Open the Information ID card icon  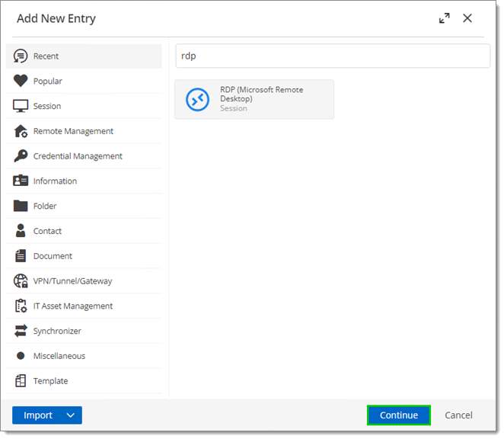[21, 181]
